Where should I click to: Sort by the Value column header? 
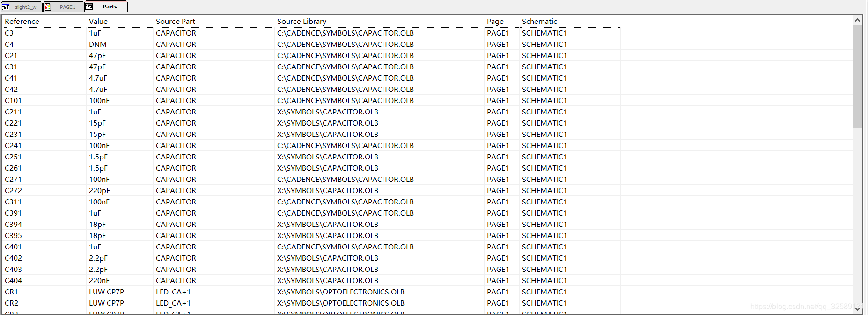98,22
